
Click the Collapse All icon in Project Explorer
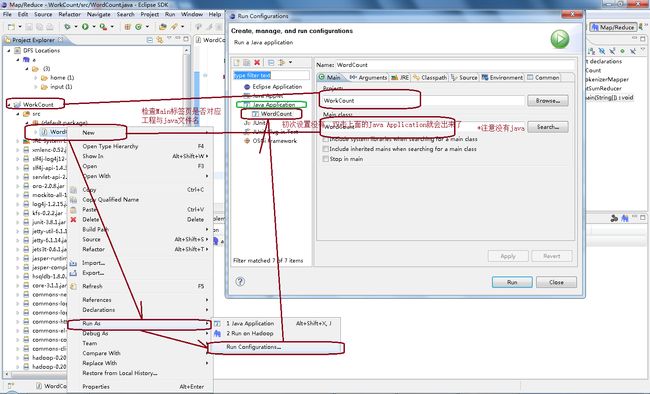tap(150, 40)
